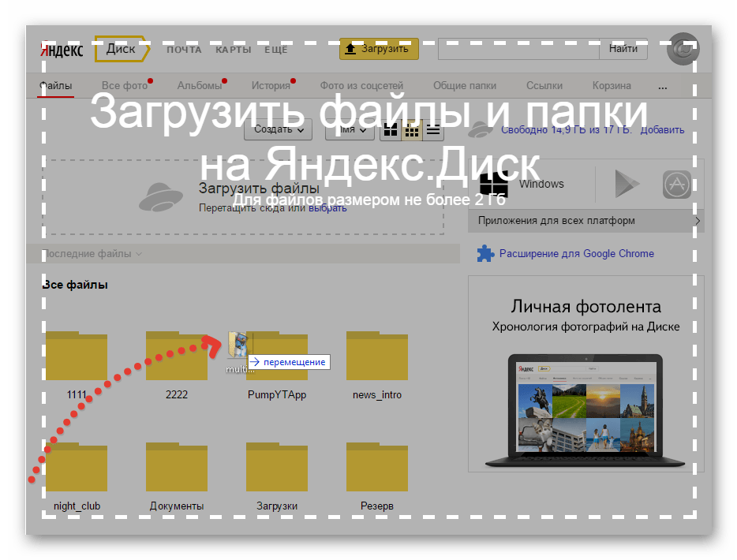Viewport: 737px width, 560px height.
Task: Switch to list view
Action: [x=432, y=130]
